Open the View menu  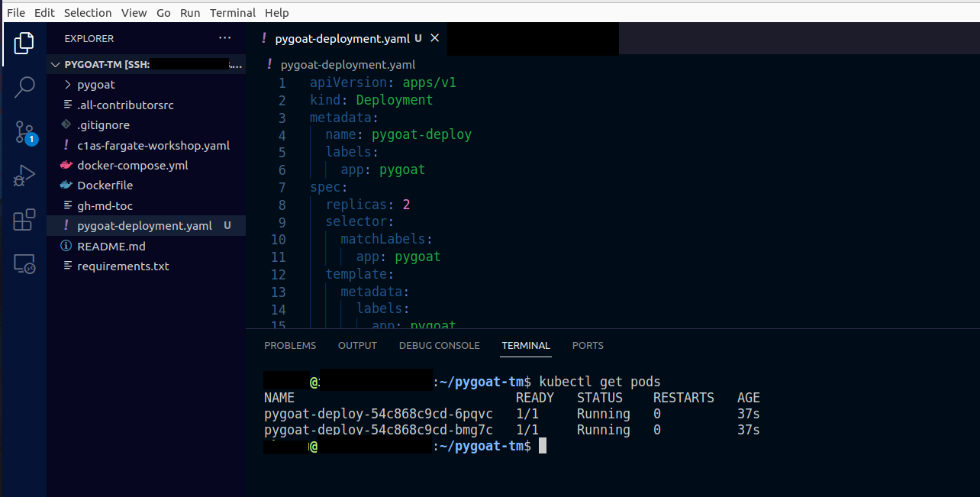point(134,12)
